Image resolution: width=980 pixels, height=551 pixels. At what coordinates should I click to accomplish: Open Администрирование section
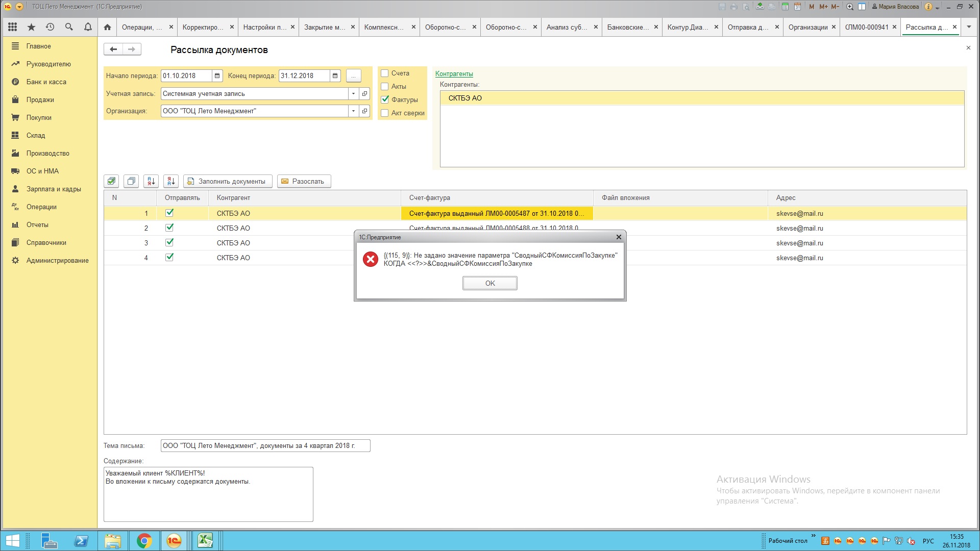(x=57, y=260)
